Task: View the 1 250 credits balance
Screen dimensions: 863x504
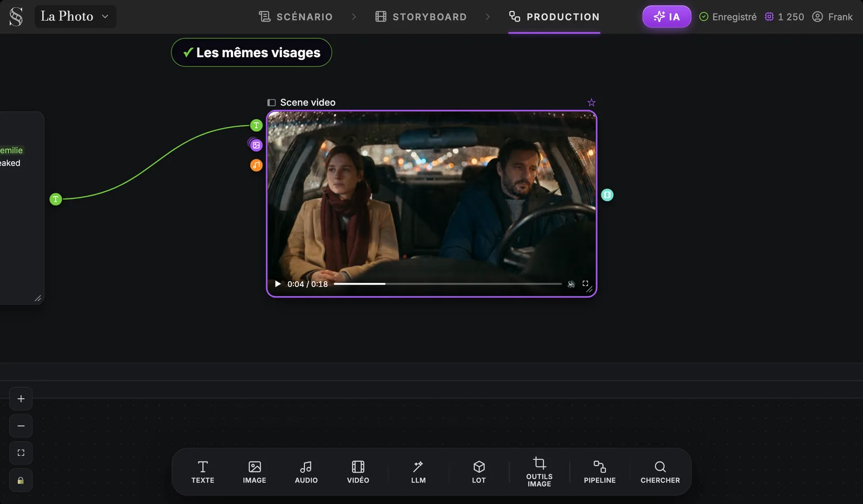Action: 784,17
